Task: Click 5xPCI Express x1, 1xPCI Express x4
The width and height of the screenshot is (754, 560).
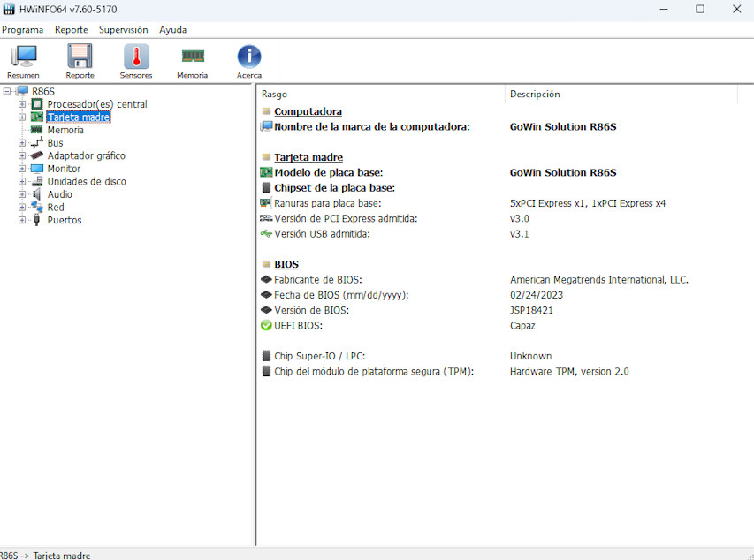Action: click(588, 203)
